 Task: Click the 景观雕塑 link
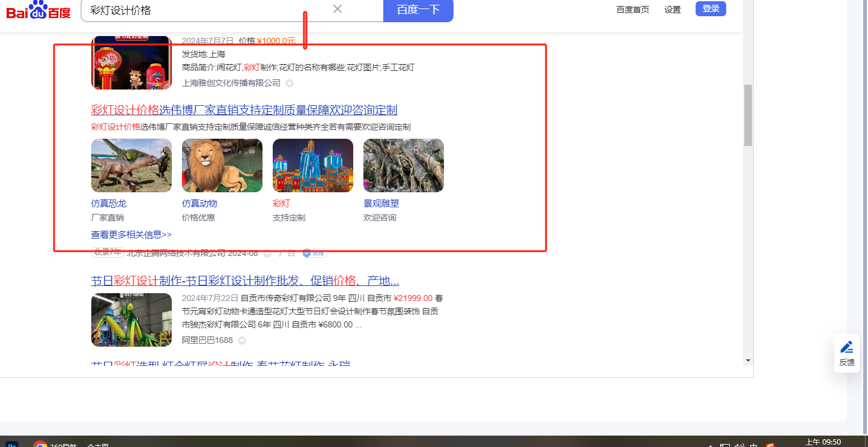pyautogui.click(x=381, y=204)
